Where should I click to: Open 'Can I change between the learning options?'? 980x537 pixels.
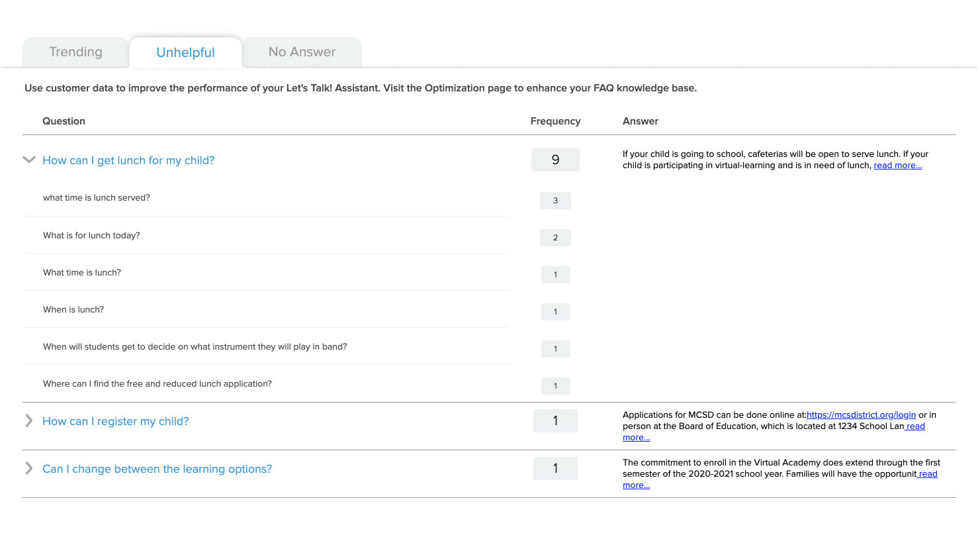[x=157, y=469]
